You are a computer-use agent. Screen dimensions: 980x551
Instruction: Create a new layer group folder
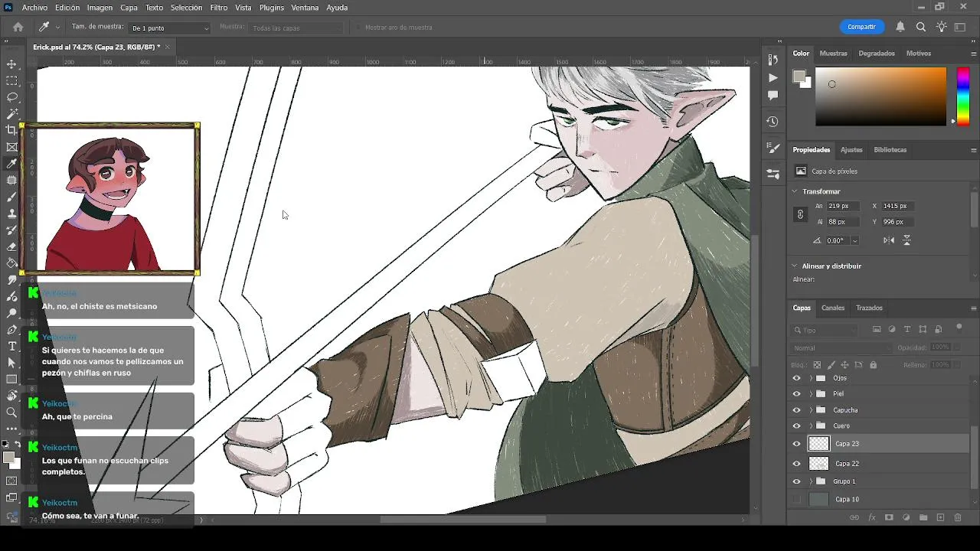pos(923,518)
